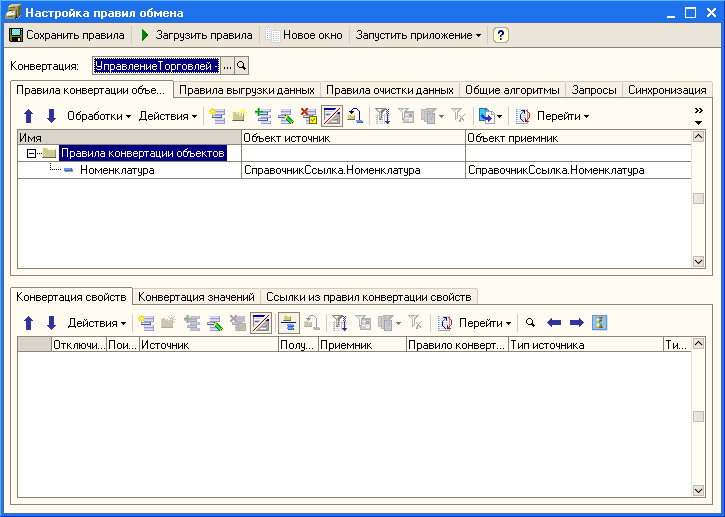Move rule up with upper toolbar arrow

coord(29,116)
